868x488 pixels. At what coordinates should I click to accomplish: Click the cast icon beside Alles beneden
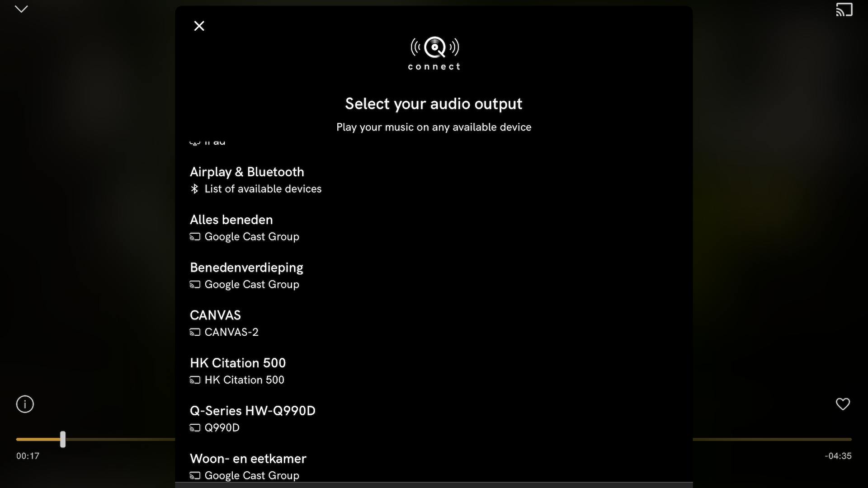[195, 236]
